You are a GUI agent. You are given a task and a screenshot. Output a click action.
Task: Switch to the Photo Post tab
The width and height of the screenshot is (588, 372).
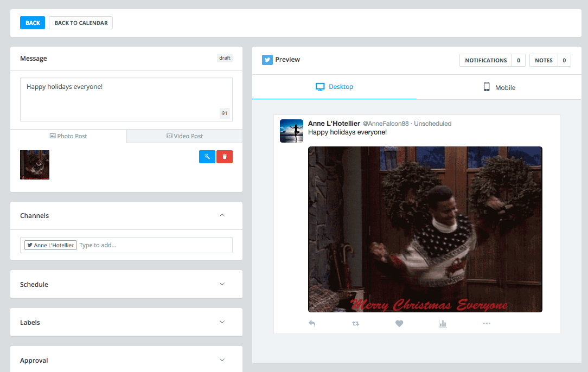point(68,136)
